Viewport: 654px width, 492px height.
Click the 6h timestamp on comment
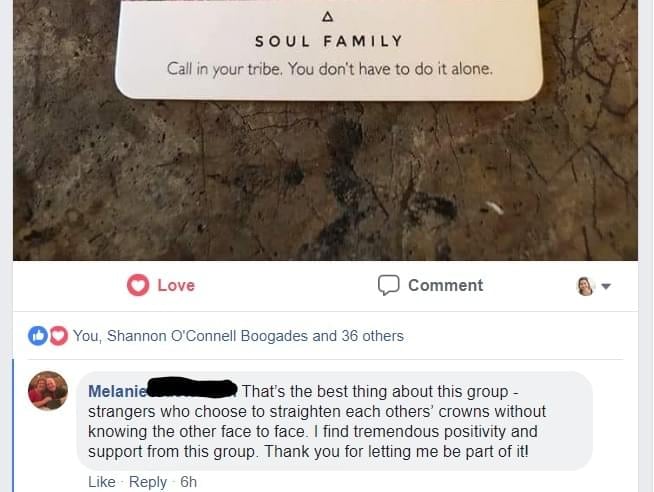coord(189,482)
